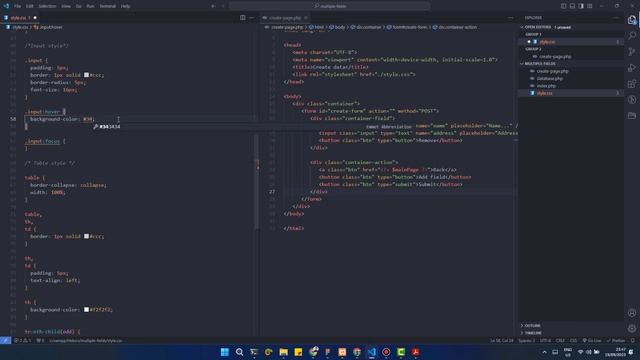
Task: Expand the Timeline section
Action: (x=571, y=333)
